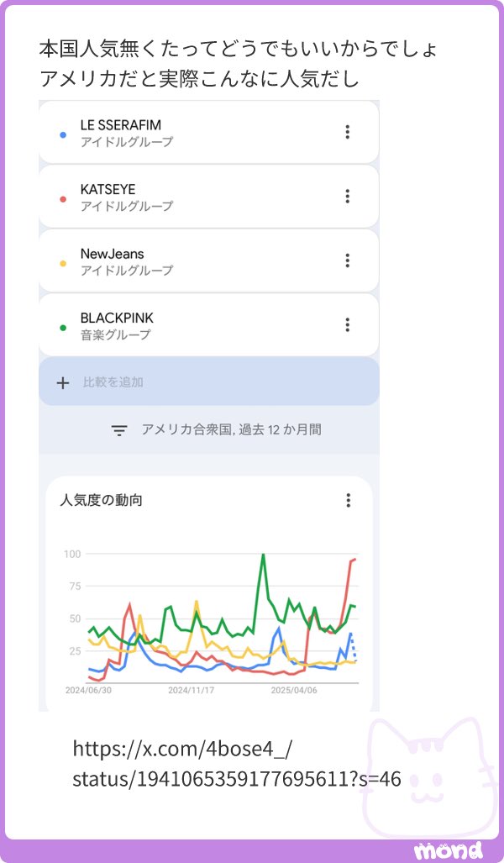The width and height of the screenshot is (504, 863).
Task: Click the filter icon beside アメリカ合衆国
Action: (118, 430)
